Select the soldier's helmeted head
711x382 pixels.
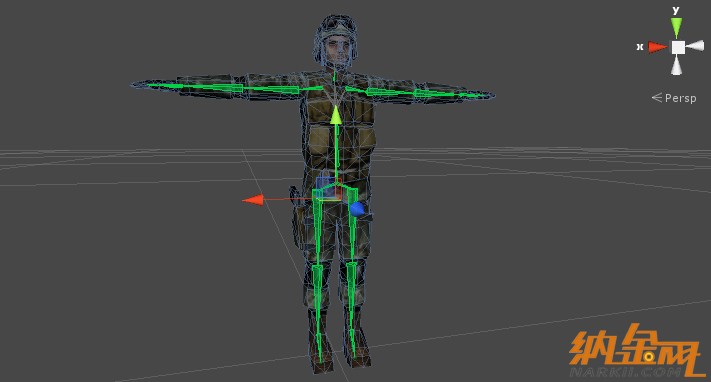click(335, 42)
